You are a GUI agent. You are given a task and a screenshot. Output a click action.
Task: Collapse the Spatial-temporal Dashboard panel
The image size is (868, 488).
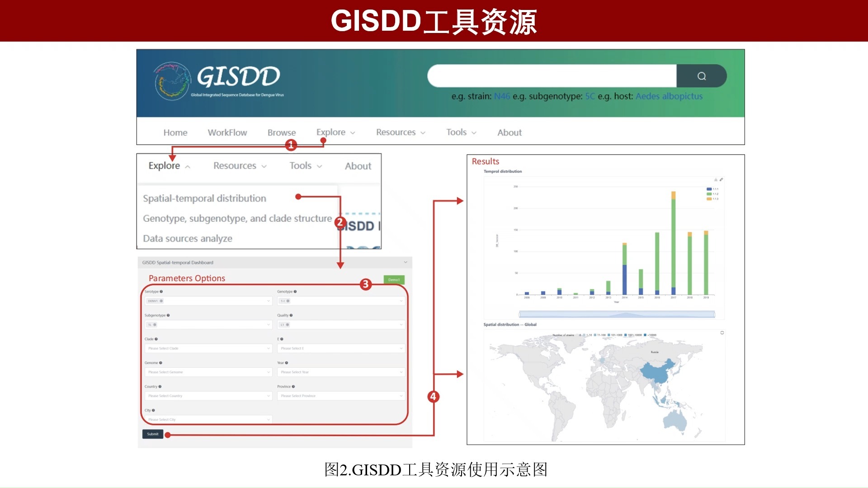pos(406,263)
